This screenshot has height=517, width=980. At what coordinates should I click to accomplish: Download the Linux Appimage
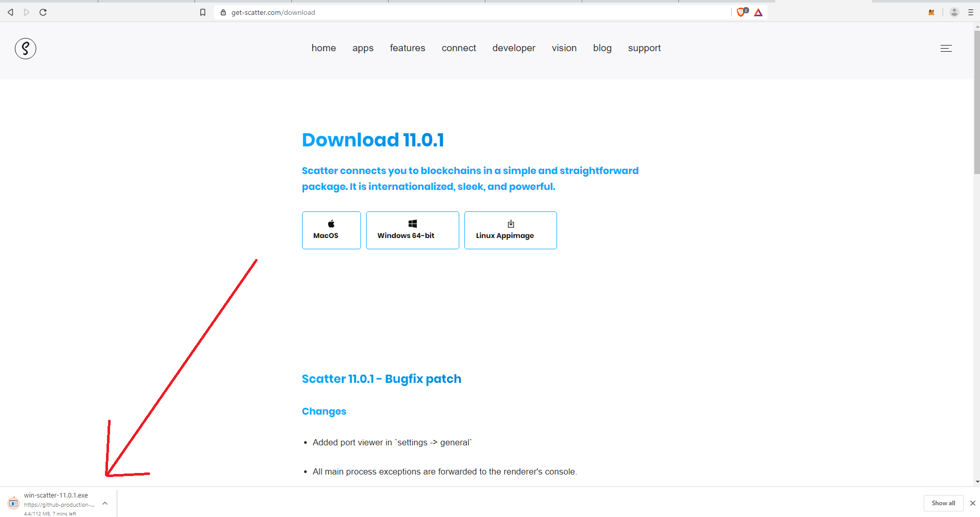(x=510, y=230)
